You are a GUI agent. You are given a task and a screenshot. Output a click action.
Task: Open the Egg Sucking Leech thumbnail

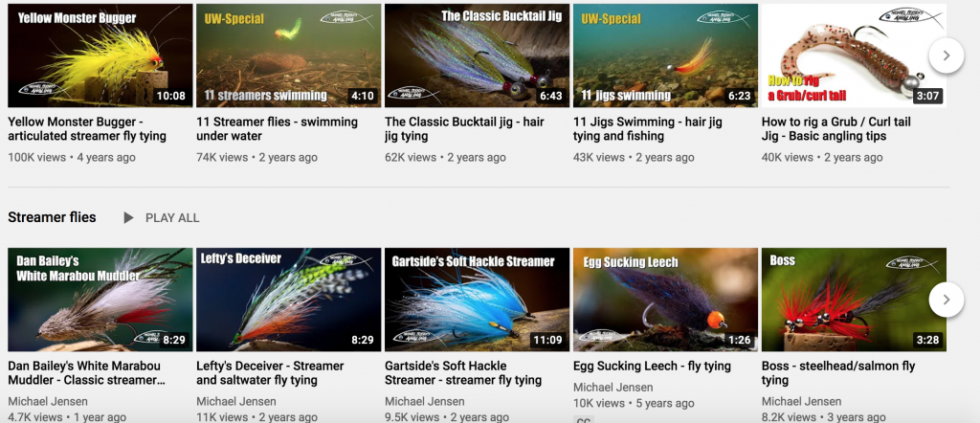[x=666, y=300]
